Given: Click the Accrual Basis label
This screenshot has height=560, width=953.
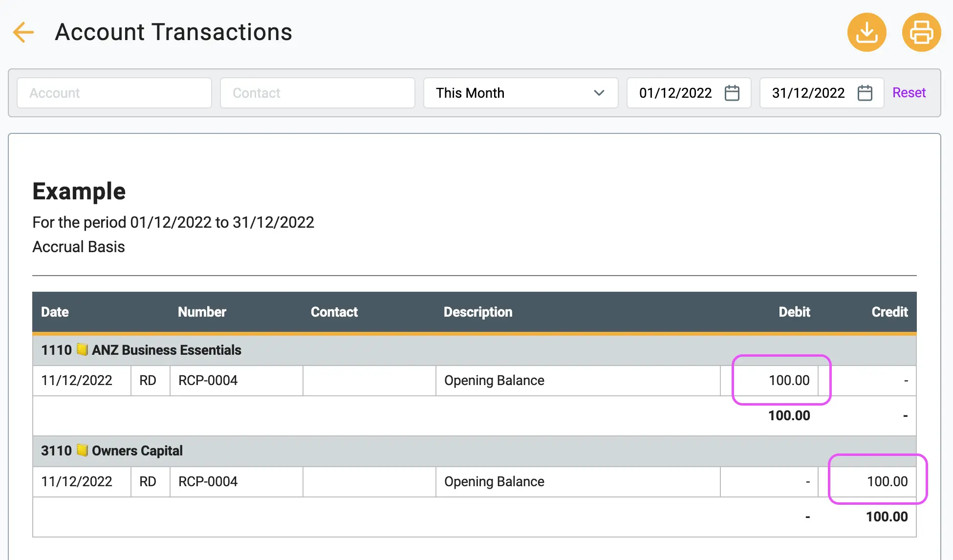Looking at the screenshot, I should point(79,247).
